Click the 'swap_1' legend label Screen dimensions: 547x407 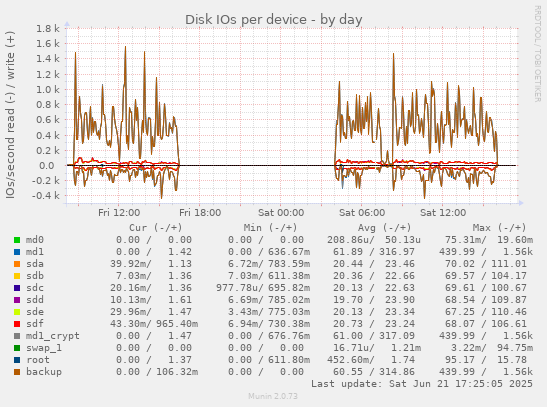pos(44,348)
